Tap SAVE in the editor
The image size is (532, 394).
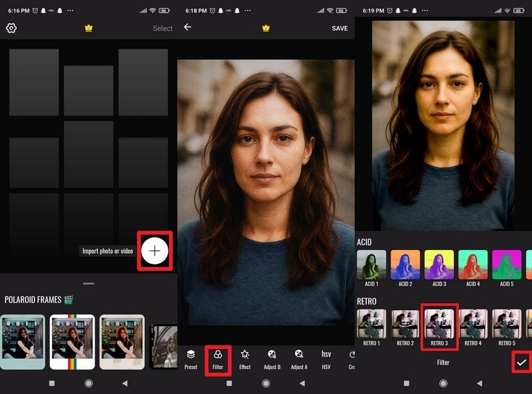[340, 29]
